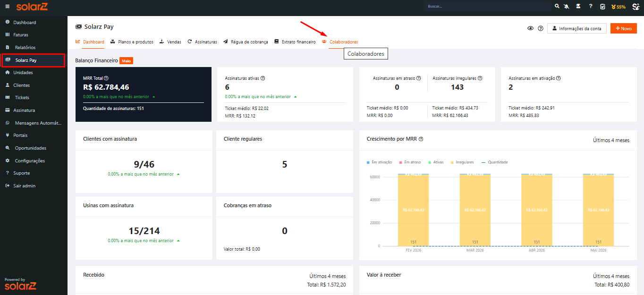Open the Colaboradores tab
Viewport: 644px width, 295px height.
point(340,42)
